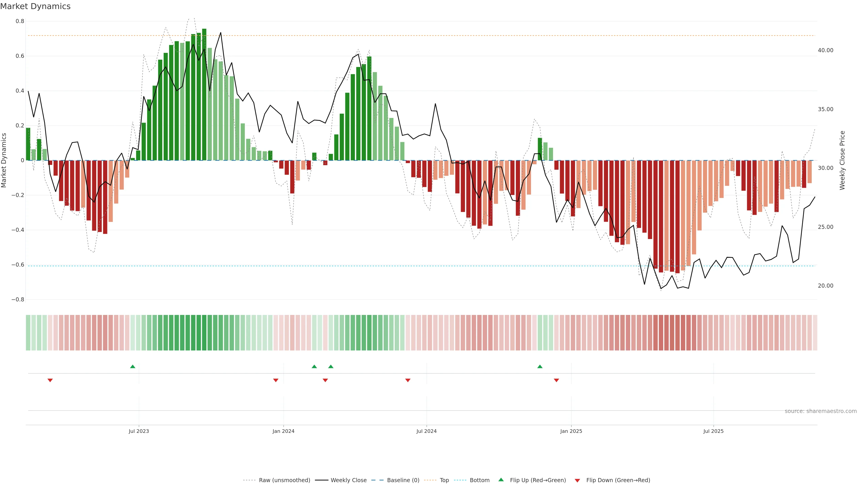Click the Flip Down red triangle legend icon

[x=577, y=480]
